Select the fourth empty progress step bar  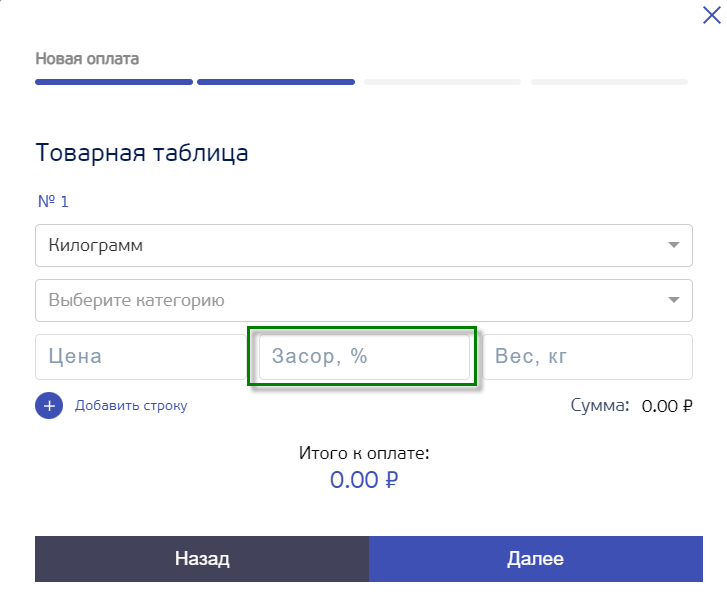[x=609, y=82]
